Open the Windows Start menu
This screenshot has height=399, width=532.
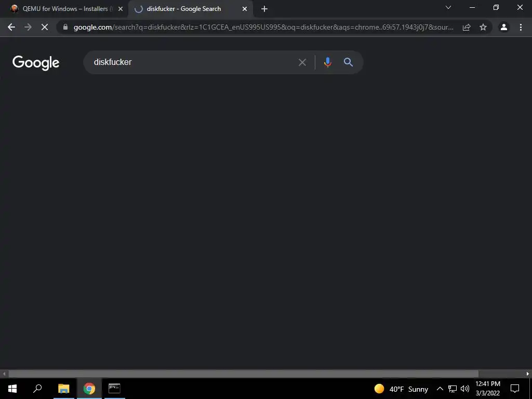coord(12,389)
